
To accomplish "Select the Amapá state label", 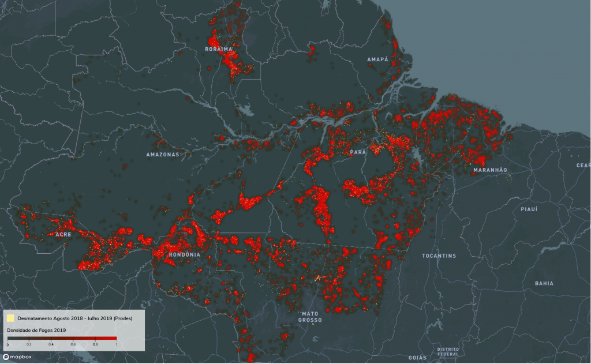I will tap(377, 59).
